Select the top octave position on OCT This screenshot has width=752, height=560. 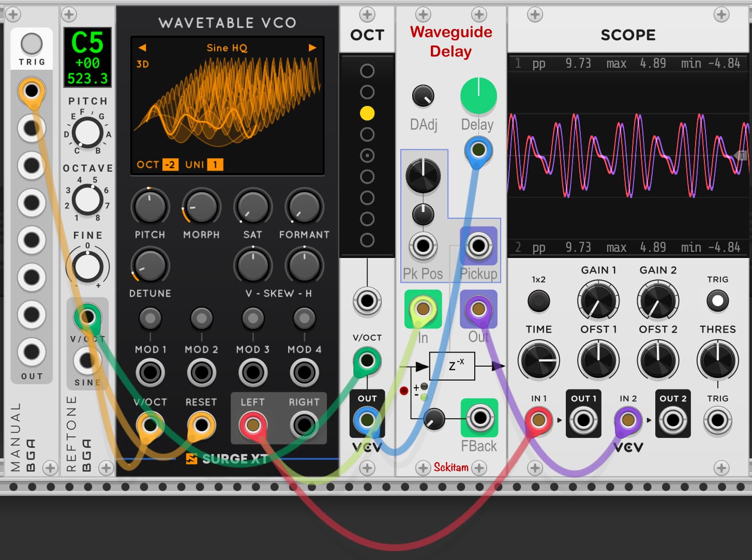367,71
